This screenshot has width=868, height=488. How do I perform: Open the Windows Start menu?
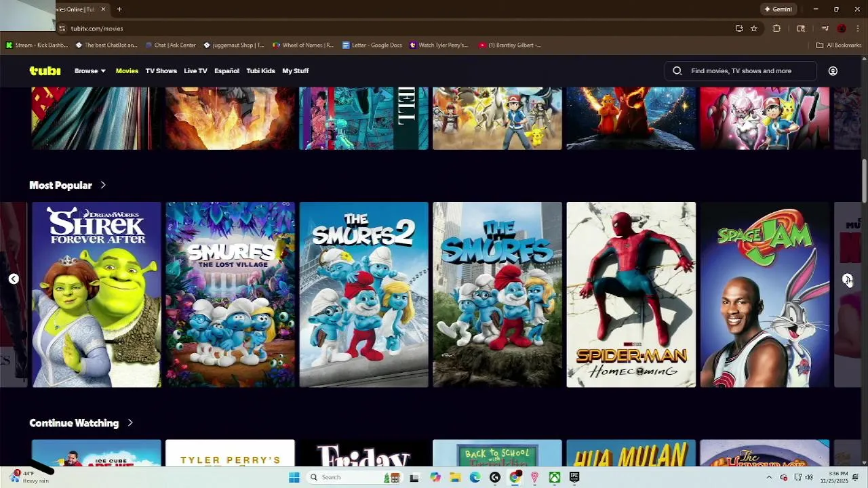tap(294, 477)
